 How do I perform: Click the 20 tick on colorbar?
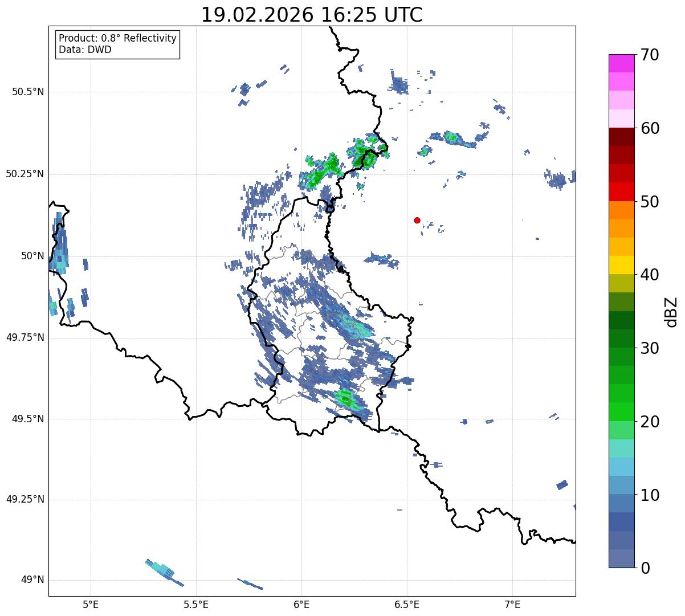[650, 422]
